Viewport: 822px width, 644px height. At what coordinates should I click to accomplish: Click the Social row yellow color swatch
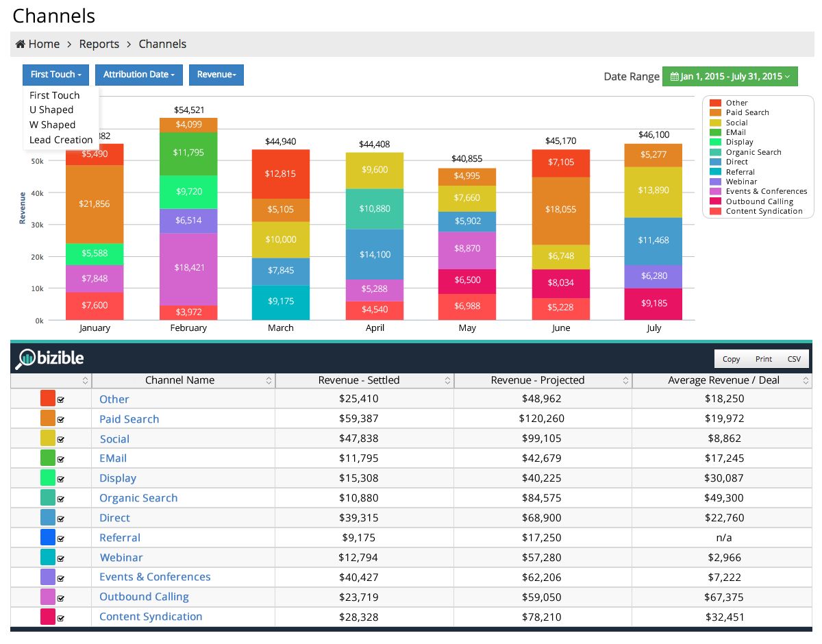coord(48,438)
